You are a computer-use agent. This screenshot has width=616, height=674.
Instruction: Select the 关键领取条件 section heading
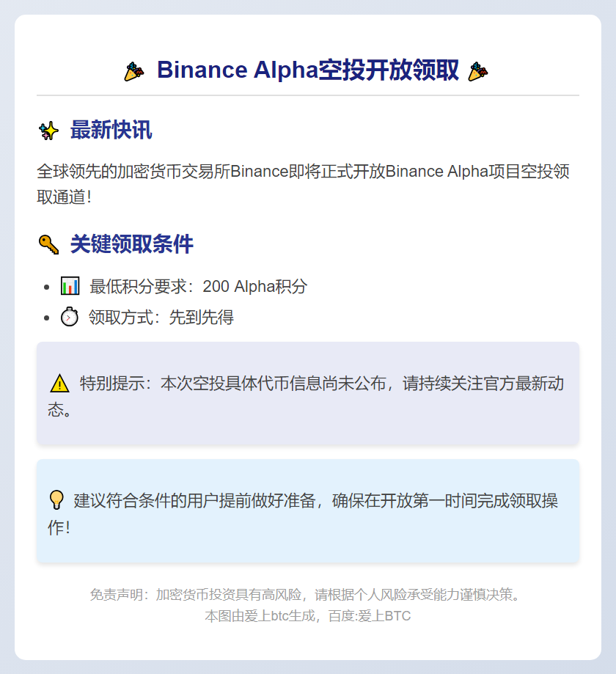coord(131,244)
